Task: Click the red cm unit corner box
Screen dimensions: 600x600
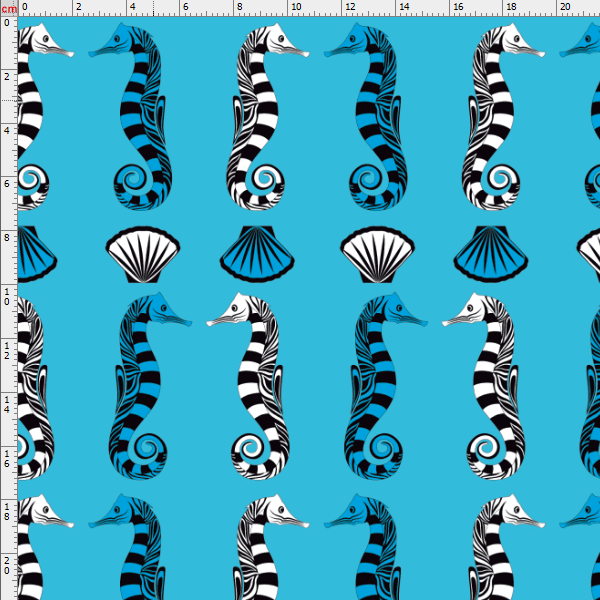Action: click(x=8, y=8)
